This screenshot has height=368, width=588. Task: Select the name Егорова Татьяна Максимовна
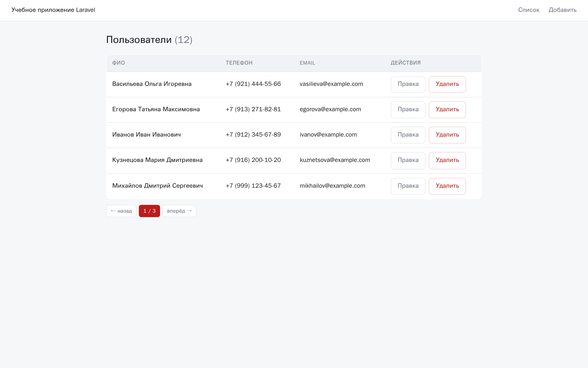coord(156,109)
